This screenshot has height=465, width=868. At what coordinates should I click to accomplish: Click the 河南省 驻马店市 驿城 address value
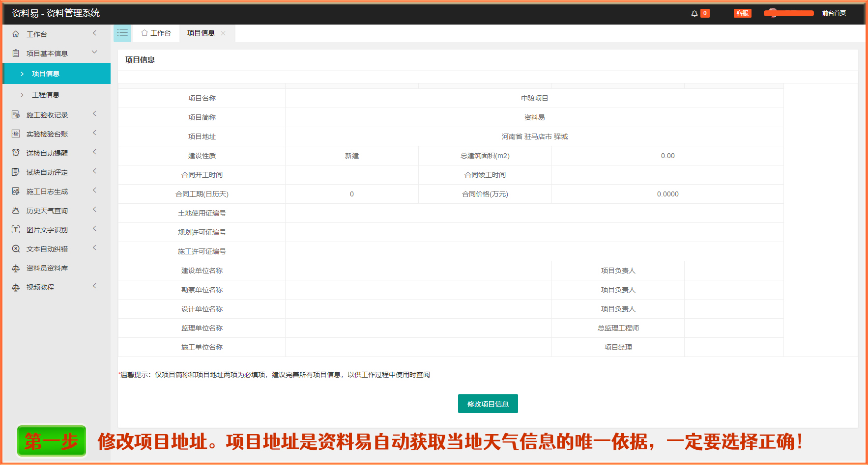pos(535,137)
